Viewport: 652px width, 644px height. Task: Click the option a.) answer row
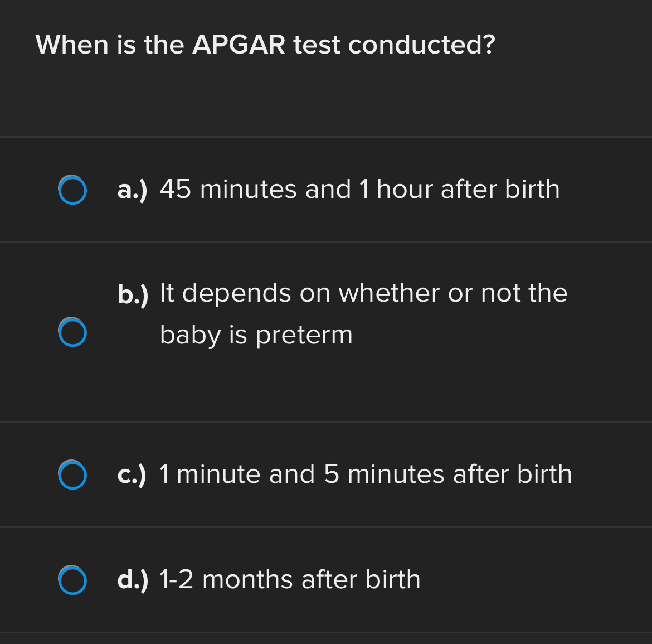pos(326,189)
